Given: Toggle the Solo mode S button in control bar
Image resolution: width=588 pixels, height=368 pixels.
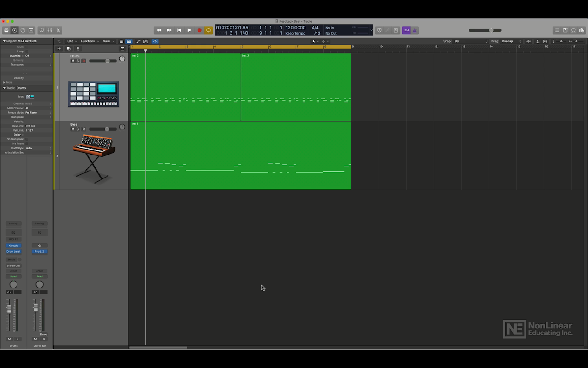Looking at the screenshot, I should click(x=396, y=30).
